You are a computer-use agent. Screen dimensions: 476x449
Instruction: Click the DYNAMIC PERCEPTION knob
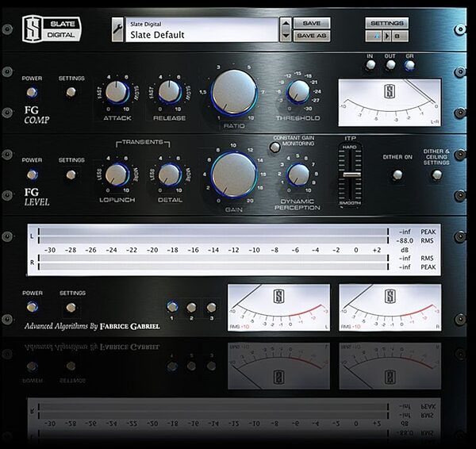299,175
